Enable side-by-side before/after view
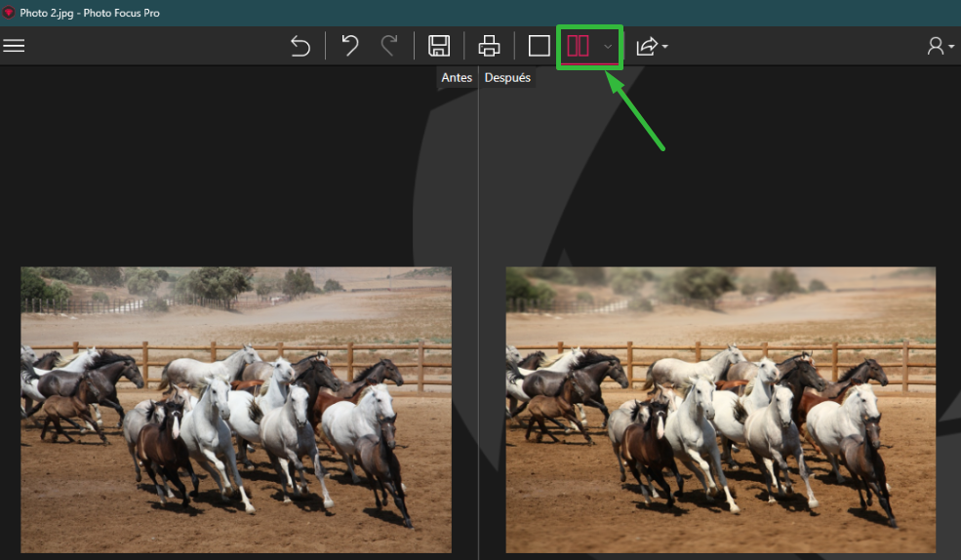This screenshot has width=961, height=560. click(x=578, y=46)
